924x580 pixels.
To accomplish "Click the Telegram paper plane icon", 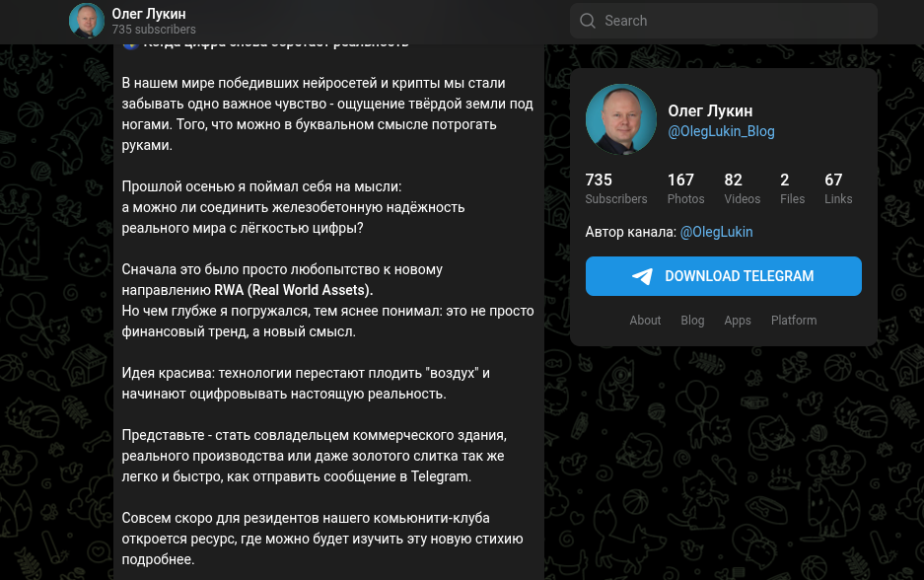I will (643, 276).
